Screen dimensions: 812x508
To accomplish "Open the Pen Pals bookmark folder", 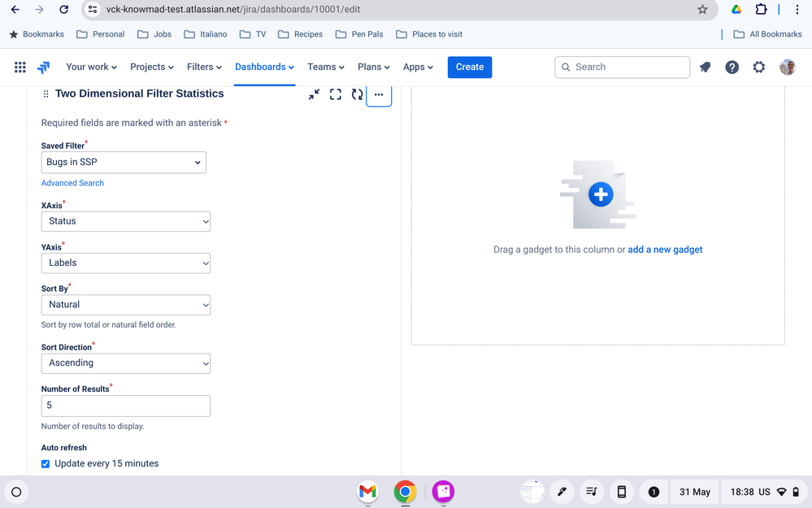I will 359,34.
